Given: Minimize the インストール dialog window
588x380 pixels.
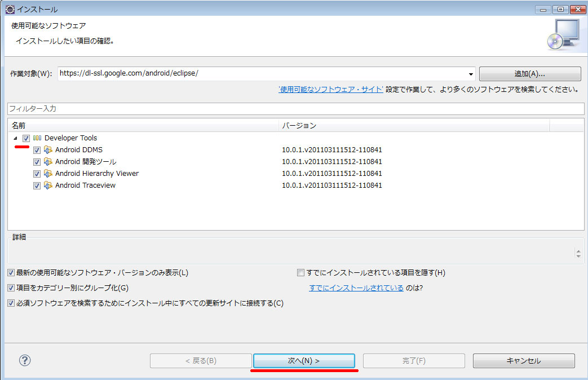Looking at the screenshot, I should pyautogui.click(x=543, y=10).
